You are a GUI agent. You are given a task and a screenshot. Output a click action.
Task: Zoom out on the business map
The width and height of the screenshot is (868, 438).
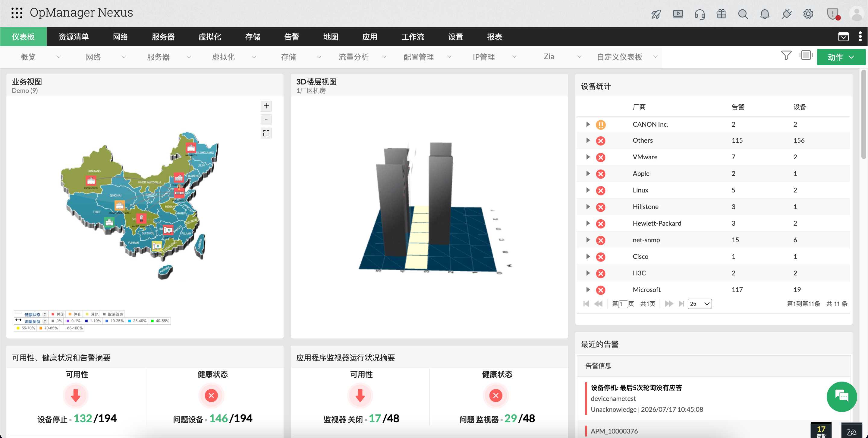pos(266,119)
